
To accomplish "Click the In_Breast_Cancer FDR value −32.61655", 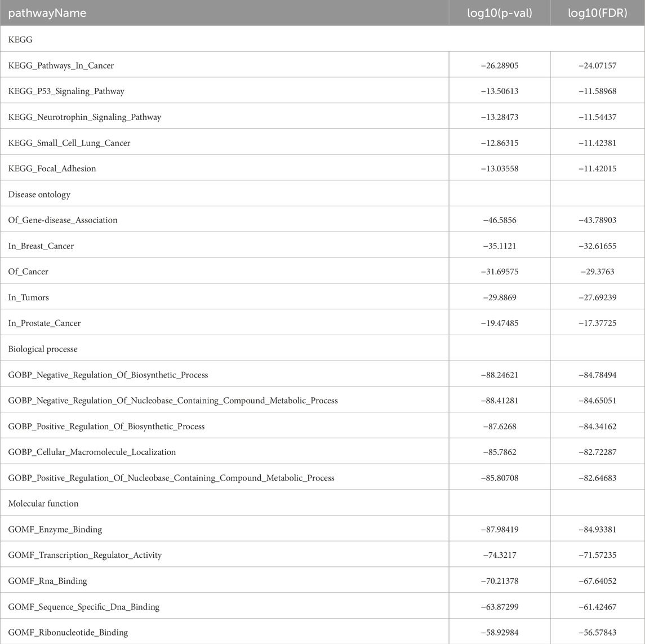I will [x=597, y=246].
